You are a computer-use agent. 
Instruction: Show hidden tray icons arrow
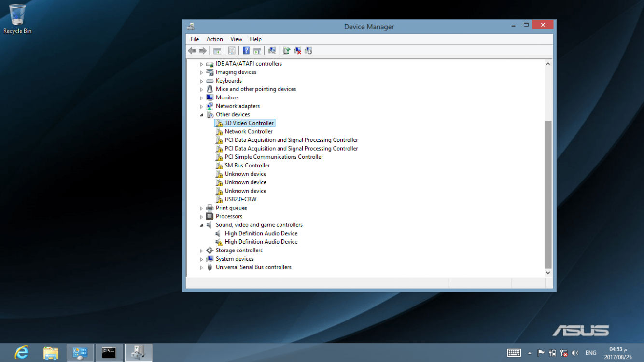(x=530, y=353)
